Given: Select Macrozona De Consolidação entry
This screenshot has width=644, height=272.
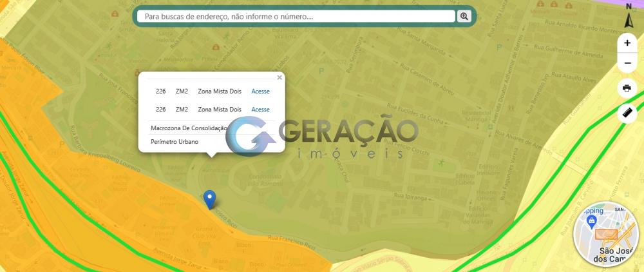Looking at the screenshot, I should pos(188,128).
